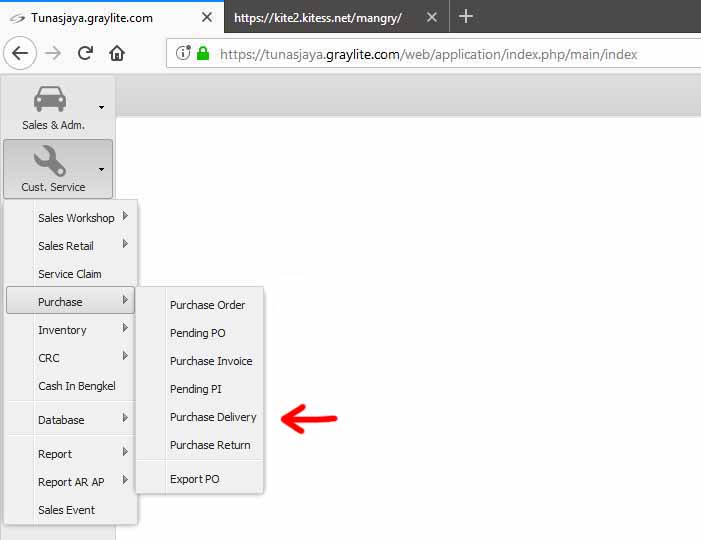The width and height of the screenshot is (701, 540).
Task: Go to browser home page icon
Action: pyautogui.click(x=117, y=54)
